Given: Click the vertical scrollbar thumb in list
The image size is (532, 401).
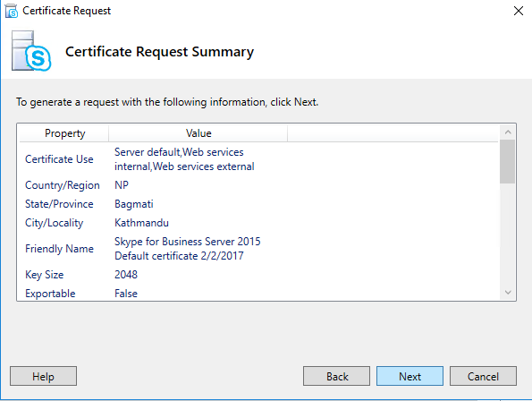Looking at the screenshot, I should tap(507, 162).
